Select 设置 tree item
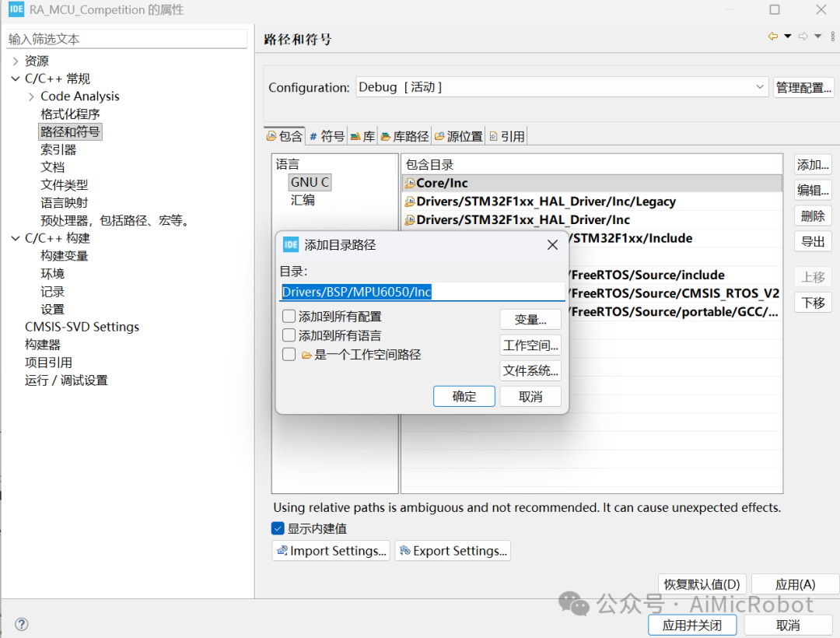The height and width of the screenshot is (638, 840). coord(53,309)
